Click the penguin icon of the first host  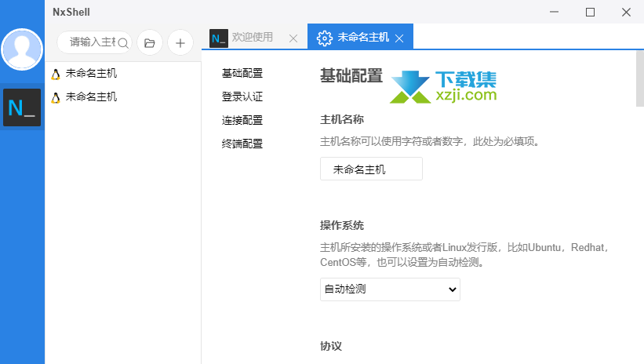(x=56, y=74)
